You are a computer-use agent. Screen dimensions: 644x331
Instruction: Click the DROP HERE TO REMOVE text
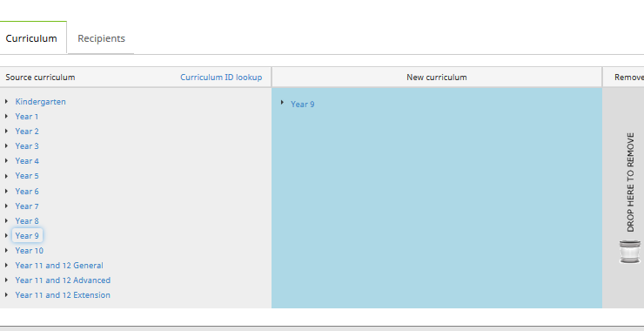pyautogui.click(x=630, y=182)
